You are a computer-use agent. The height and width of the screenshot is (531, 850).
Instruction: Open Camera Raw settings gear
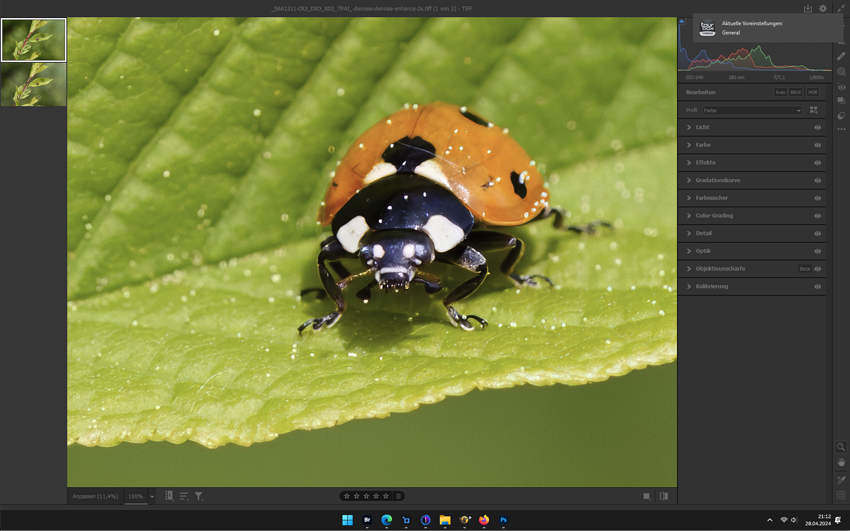click(823, 8)
